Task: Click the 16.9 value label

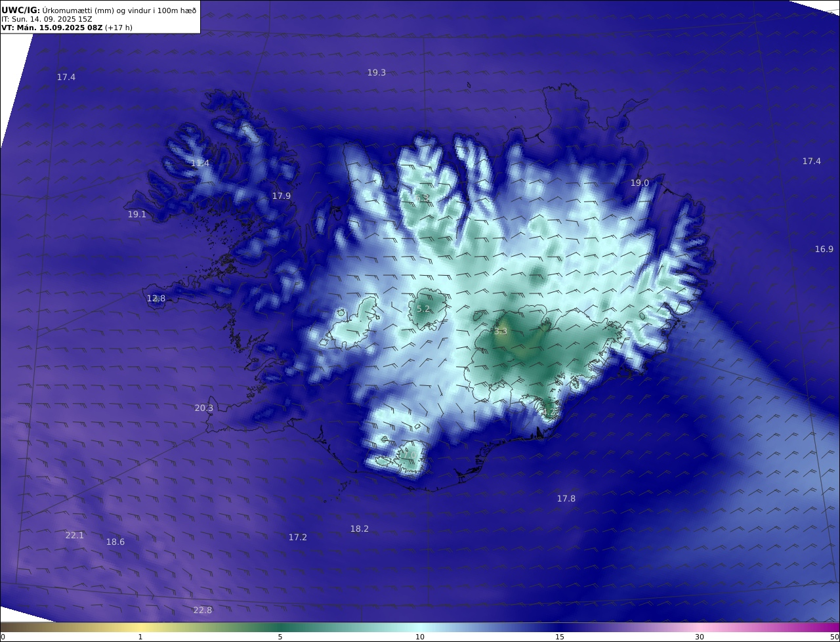Action: coord(824,249)
